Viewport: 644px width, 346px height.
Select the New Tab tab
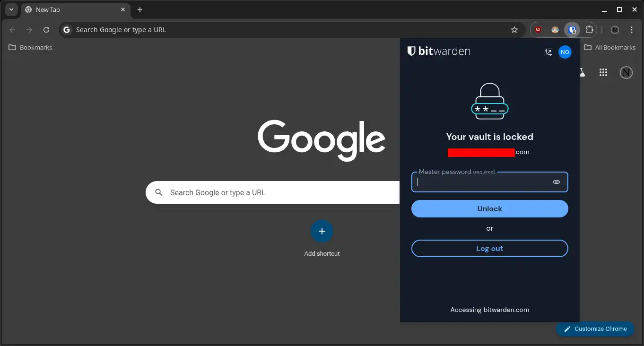pos(71,9)
